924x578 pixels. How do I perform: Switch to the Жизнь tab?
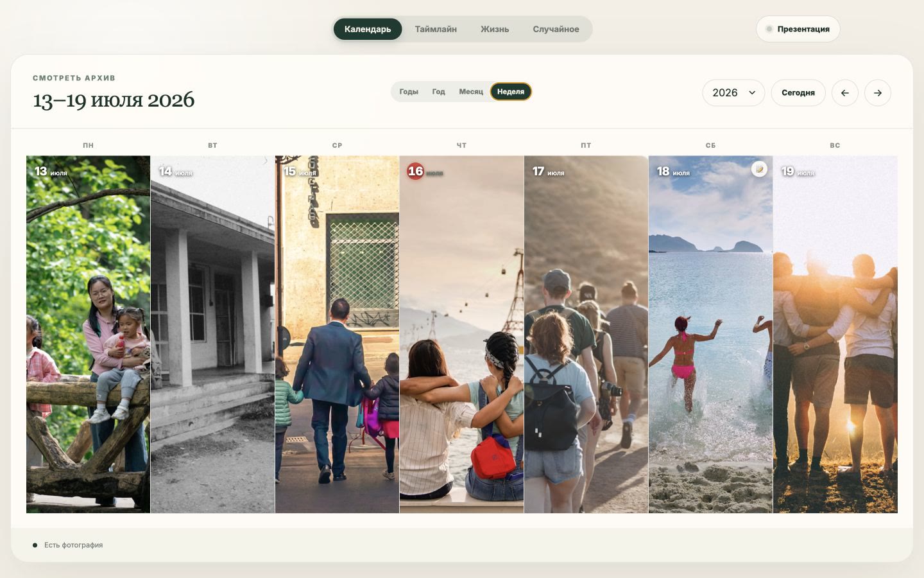pos(495,29)
